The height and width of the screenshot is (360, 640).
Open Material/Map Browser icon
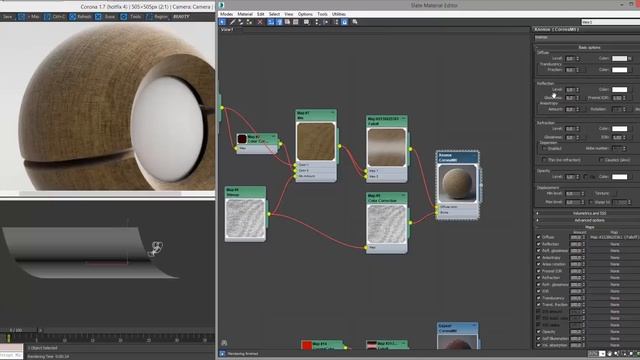pos(336,22)
